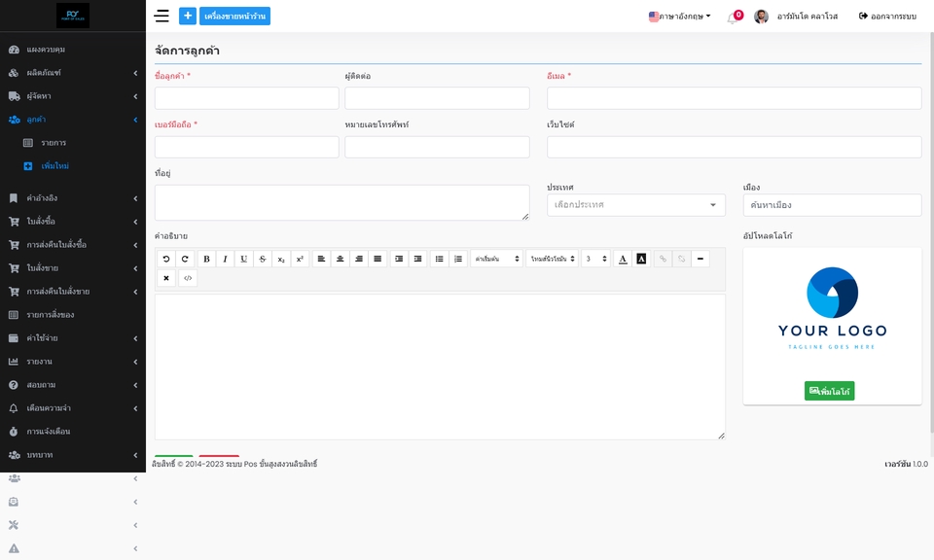Open แผงควบคุม dashboard
This screenshot has width=934, height=560.
pos(73,50)
